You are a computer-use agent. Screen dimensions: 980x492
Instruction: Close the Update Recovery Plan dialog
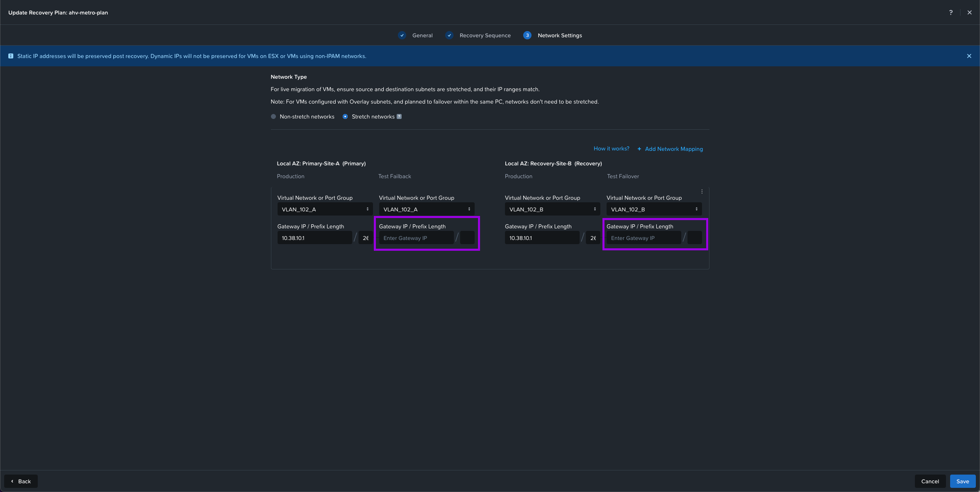click(x=970, y=12)
